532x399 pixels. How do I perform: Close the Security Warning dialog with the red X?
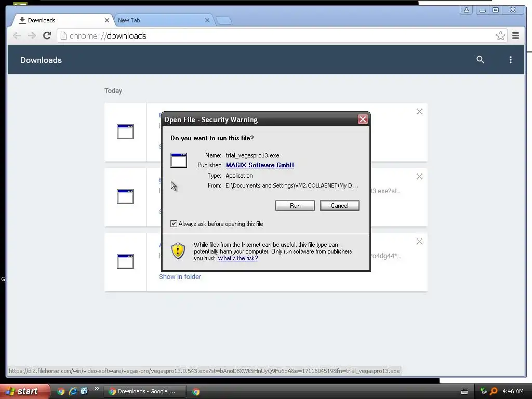[363, 119]
